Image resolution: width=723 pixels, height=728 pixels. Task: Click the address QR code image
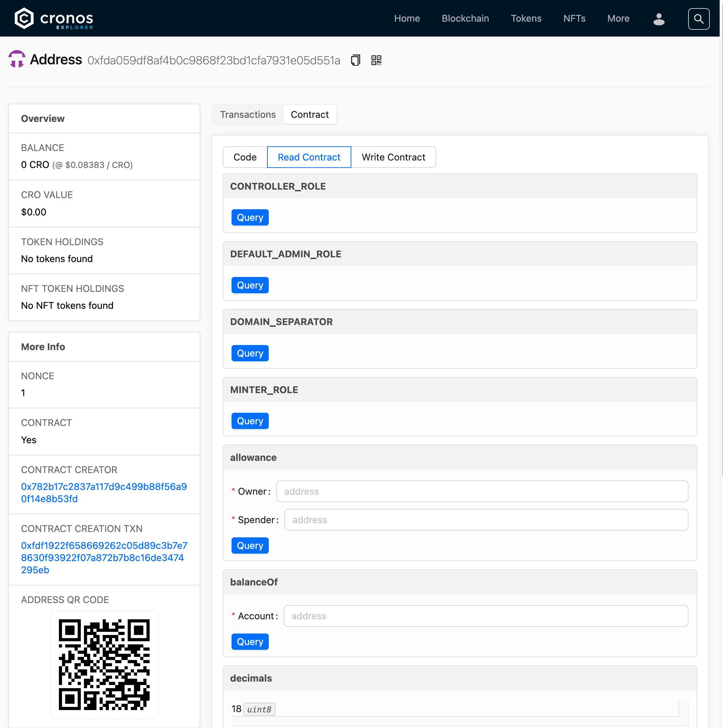pyautogui.click(x=104, y=664)
